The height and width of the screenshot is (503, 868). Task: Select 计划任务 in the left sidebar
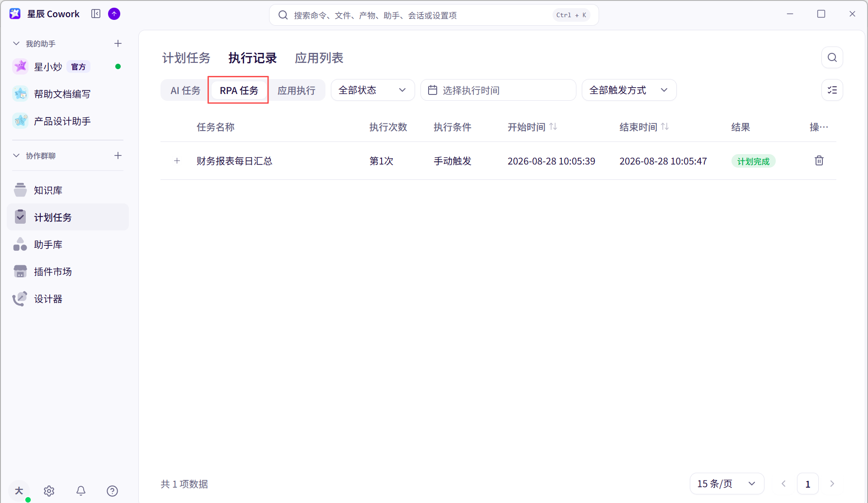click(68, 217)
